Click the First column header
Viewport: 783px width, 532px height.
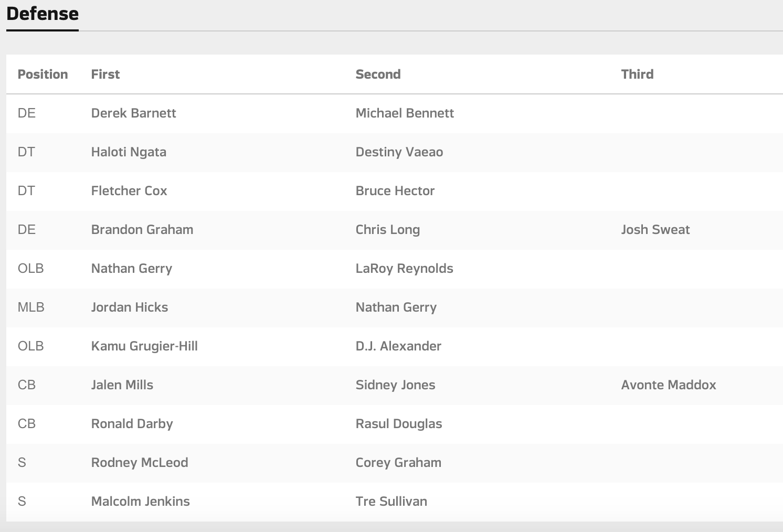(105, 75)
